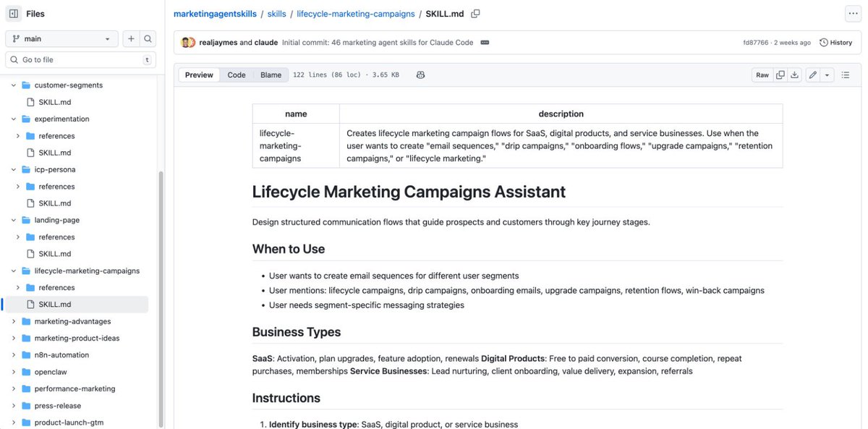The width and height of the screenshot is (868, 429).
Task: Open the claude co-author link
Action: click(x=266, y=43)
